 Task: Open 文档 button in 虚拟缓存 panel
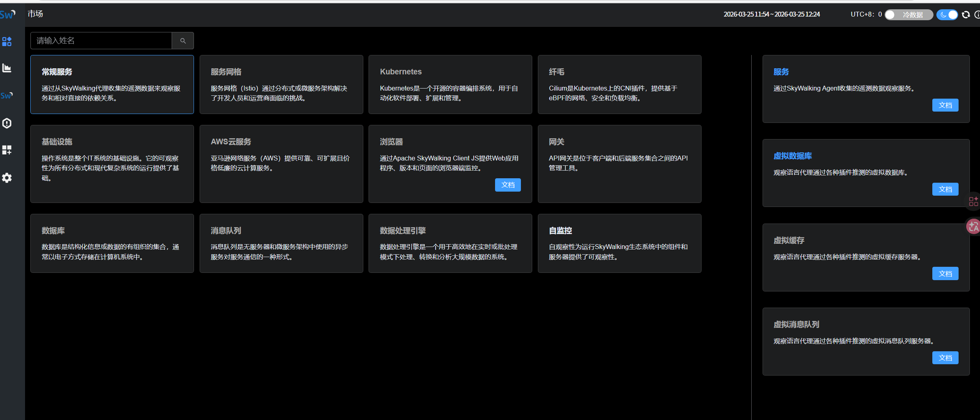point(945,274)
